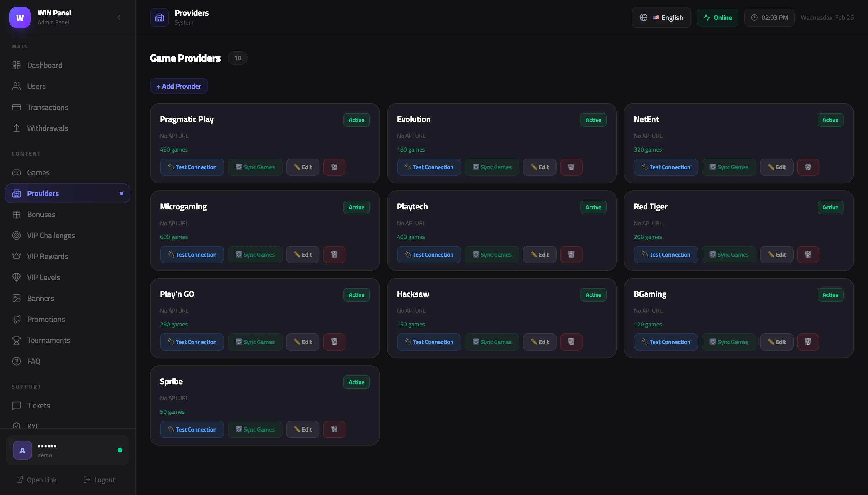Click the Active badge on Microgaming card
Image resolution: width=868 pixels, height=495 pixels.
coord(356,207)
